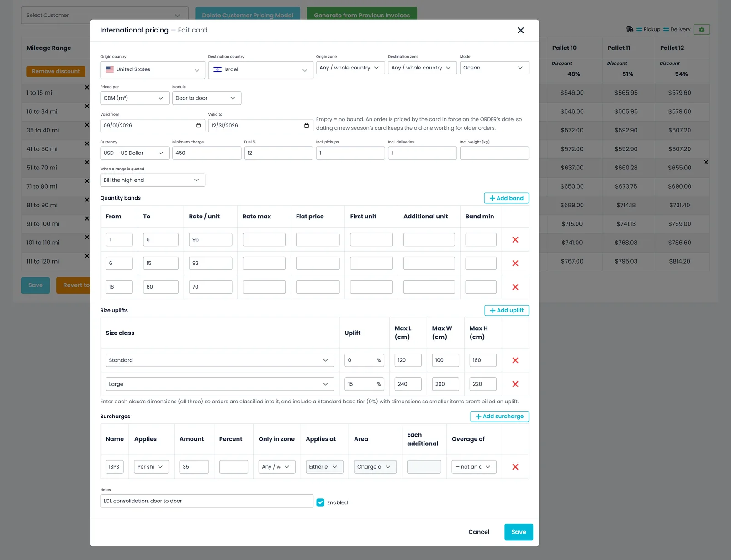Remove the ISPS surcharge row

tap(515, 467)
